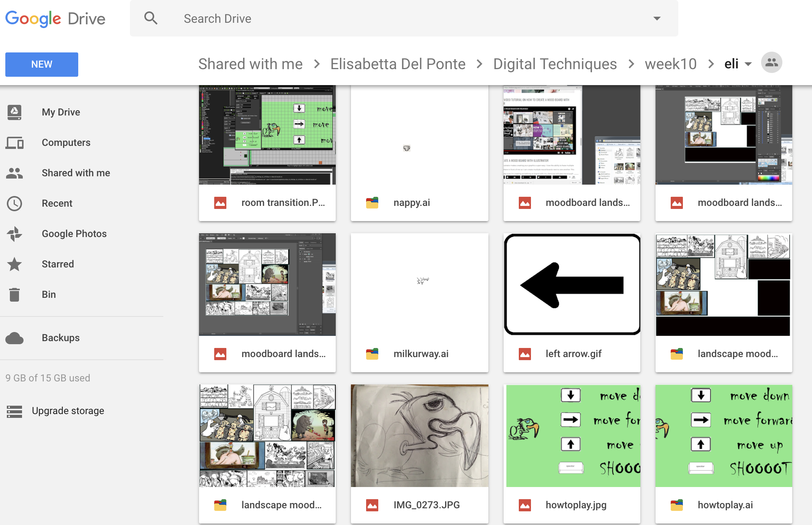Click Upgrade storage link

click(68, 411)
